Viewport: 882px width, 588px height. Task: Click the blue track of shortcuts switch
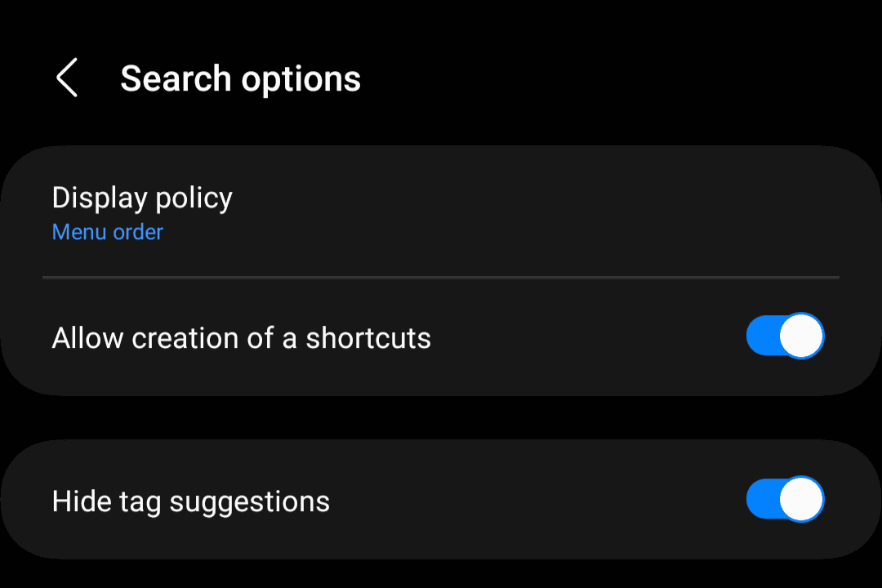point(761,336)
